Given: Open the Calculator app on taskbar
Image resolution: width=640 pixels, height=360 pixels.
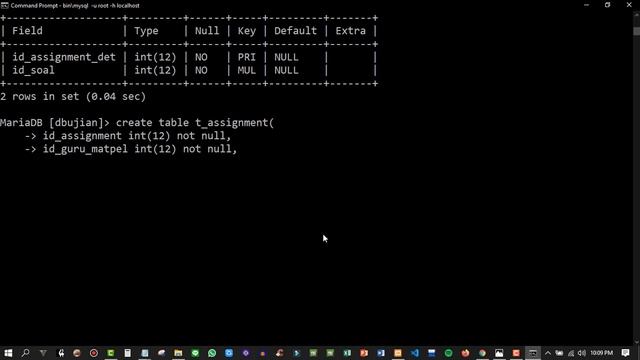Looking at the screenshot, I should pyautogui.click(x=127, y=353).
